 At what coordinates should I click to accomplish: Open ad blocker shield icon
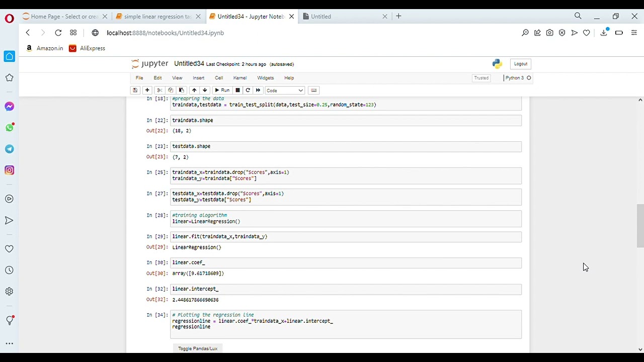coord(562,33)
